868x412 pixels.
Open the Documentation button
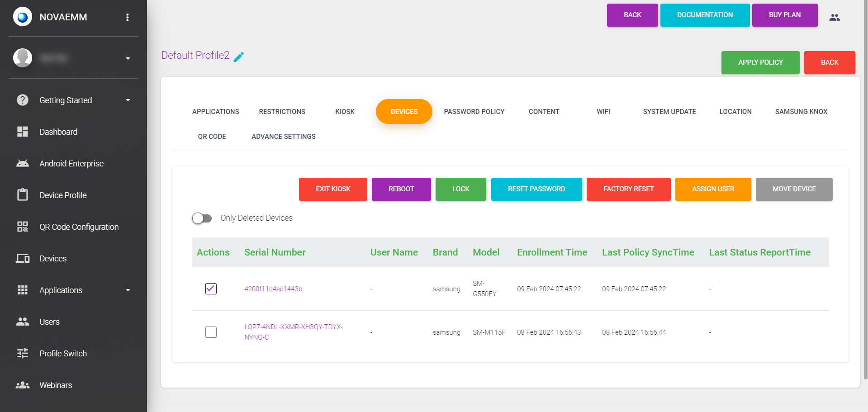[705, 15]
